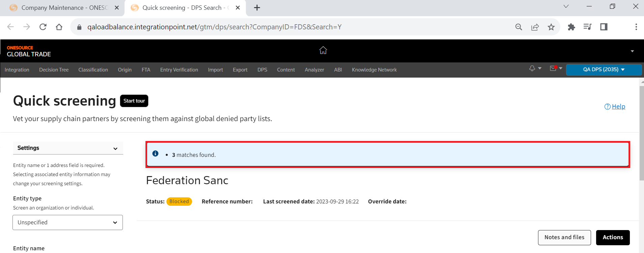
Task: Click the home icon in header
Action: pos(323,50)
